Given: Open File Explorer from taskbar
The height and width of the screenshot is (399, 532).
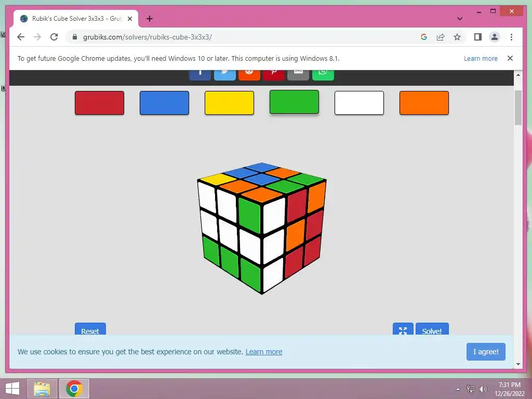Looking at the screenshot, I should click(42, 389).
